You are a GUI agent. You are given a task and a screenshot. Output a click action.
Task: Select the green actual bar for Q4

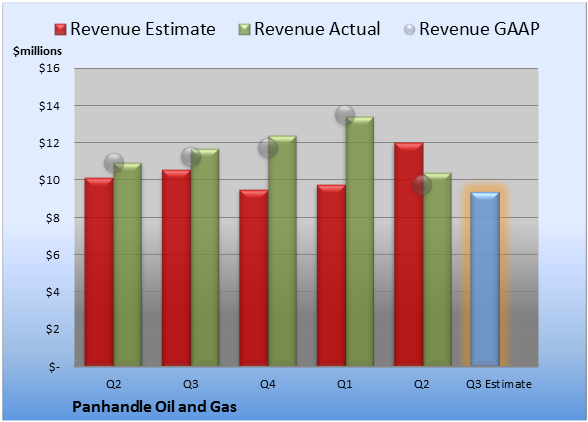click(282, 251)
